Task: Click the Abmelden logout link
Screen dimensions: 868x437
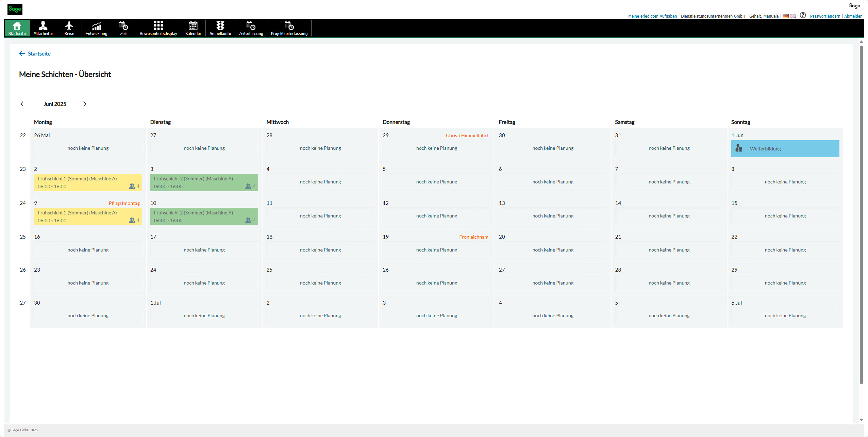Action: pyautogui.click(x=853, y=16)
